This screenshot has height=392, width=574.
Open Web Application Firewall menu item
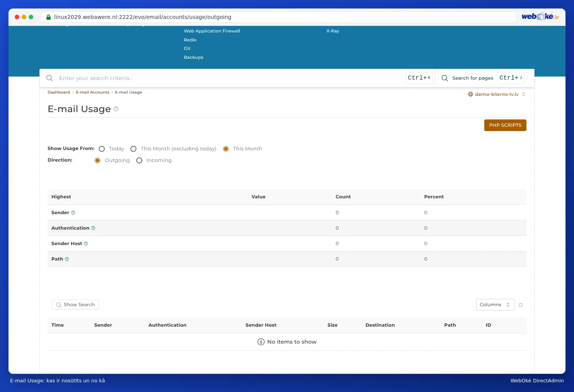212,31
